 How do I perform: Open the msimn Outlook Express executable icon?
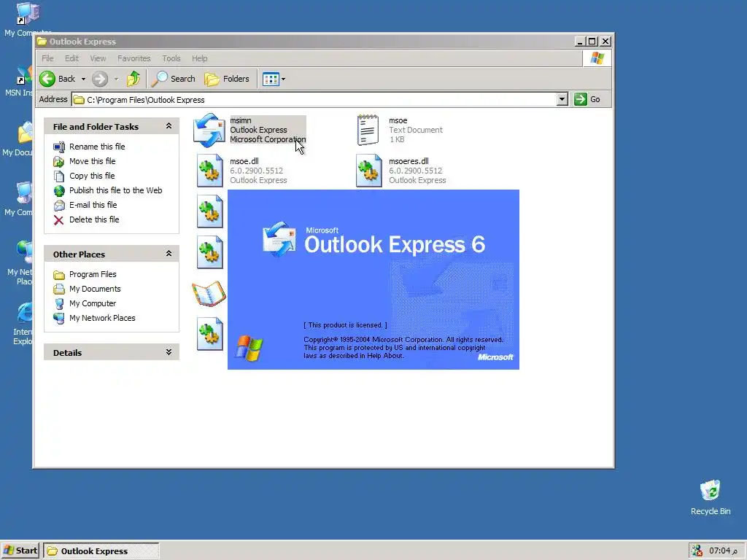click(x=209, y=130)
